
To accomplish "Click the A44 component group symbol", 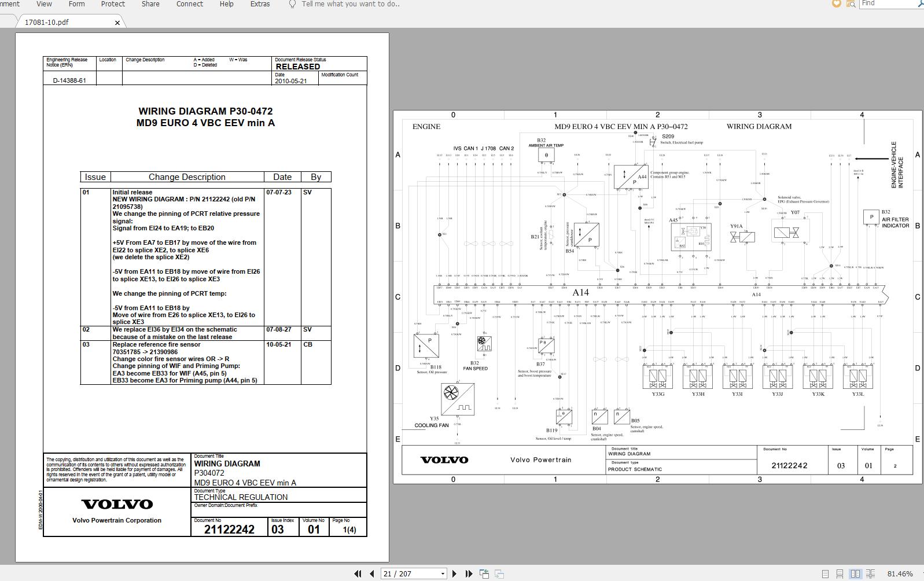I will 631,176.
